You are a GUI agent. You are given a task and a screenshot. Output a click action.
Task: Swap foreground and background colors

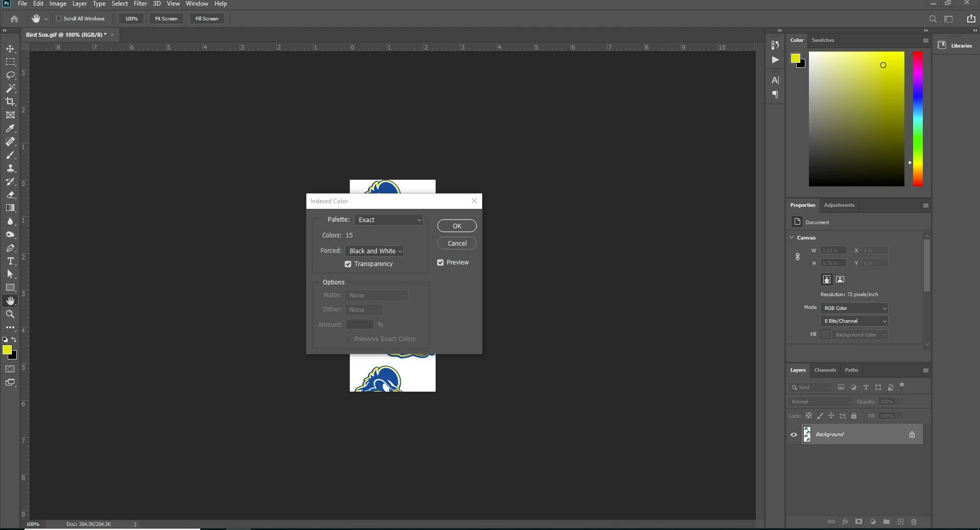[x=14, y=340]
